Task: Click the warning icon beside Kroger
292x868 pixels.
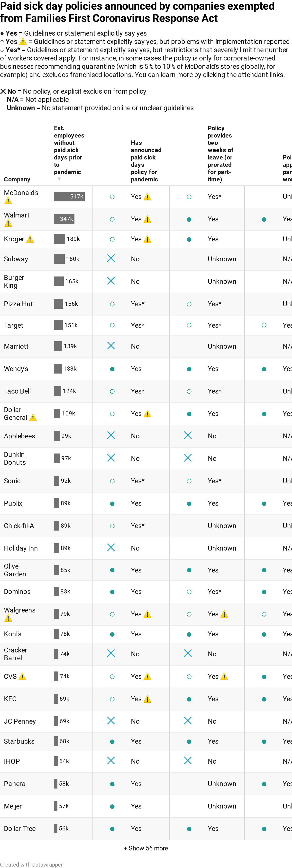Action: point(30,240)
